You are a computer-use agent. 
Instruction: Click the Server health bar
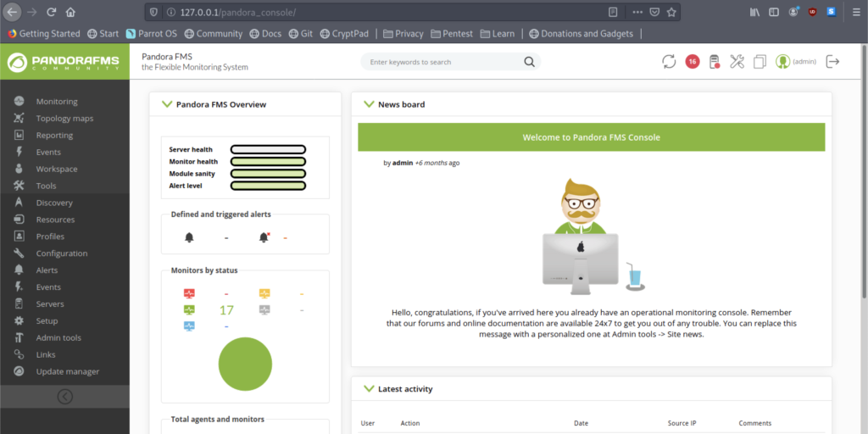click(x=268, y=149)
